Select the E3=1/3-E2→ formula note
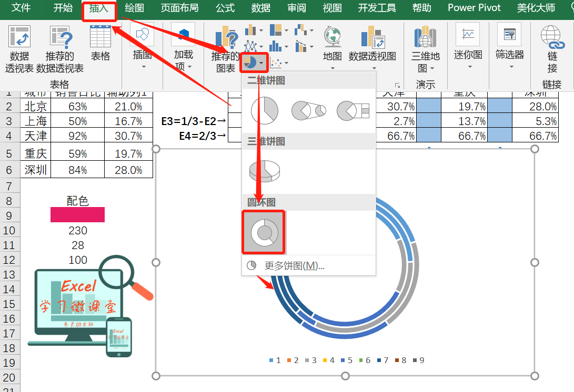Screen dimensions: 574x392 click(194, 121)
